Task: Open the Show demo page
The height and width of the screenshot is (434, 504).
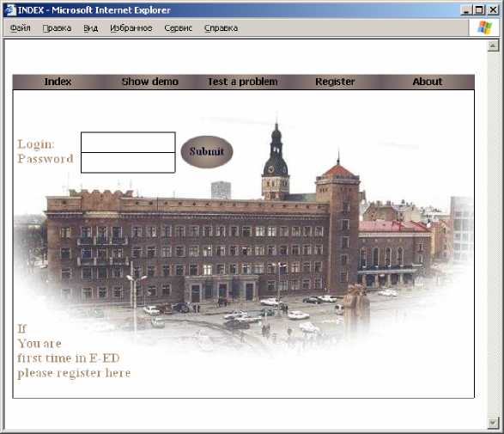Action: point(150,82)
